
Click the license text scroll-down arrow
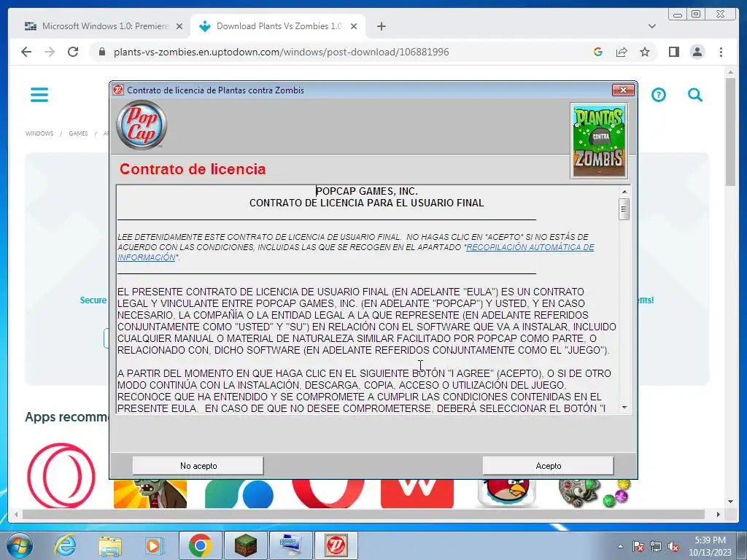(x=624, y=408)
